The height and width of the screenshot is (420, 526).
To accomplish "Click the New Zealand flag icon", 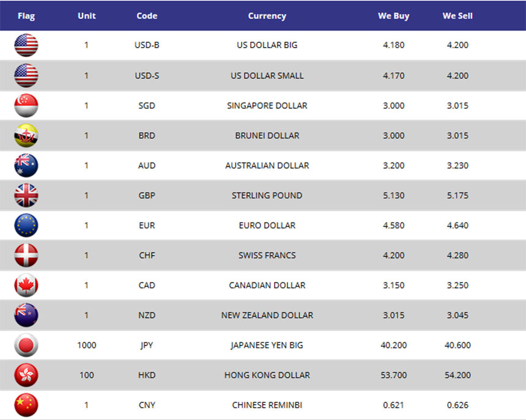I will pyautogui.click(x=26, y=315).
